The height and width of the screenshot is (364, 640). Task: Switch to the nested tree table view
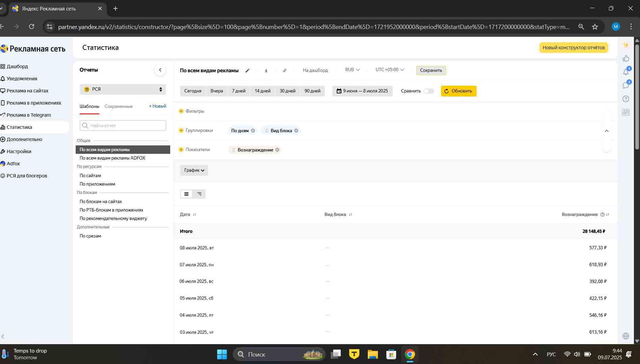[x=199, y=194]
